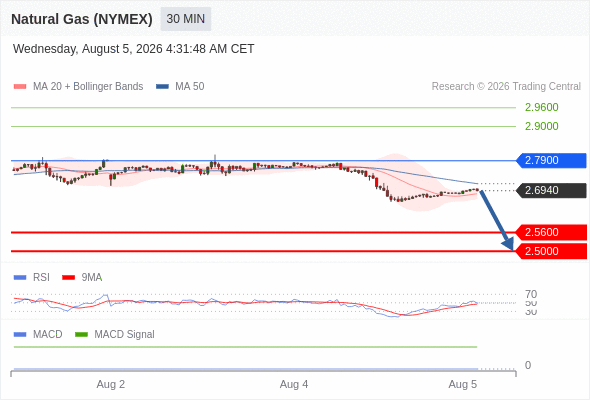Screen dimensions: 590x400
Task: Click the Aug 5 date axis label
Action: [x=462, y=384]
